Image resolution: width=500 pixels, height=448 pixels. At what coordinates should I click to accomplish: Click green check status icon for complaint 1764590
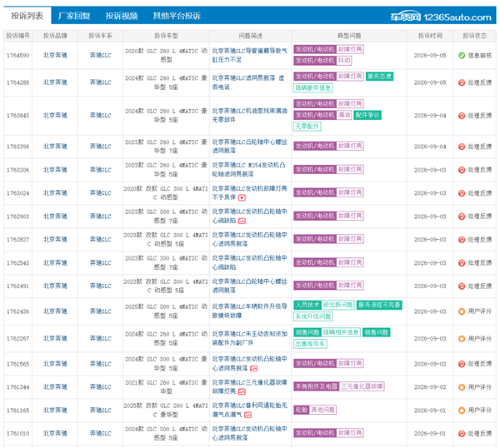tap(462, 56)
